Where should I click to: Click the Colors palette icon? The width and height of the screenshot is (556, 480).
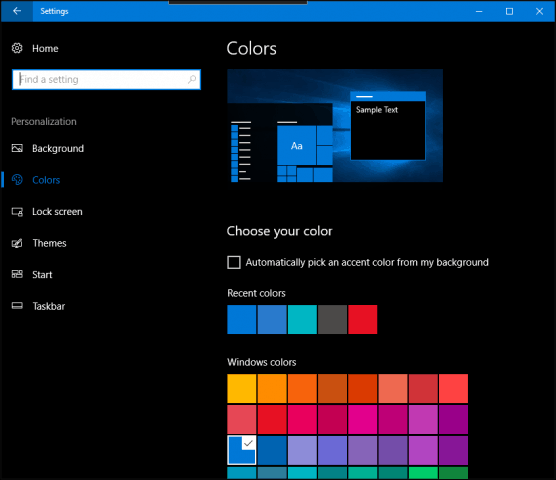click(x=17, y=180)
